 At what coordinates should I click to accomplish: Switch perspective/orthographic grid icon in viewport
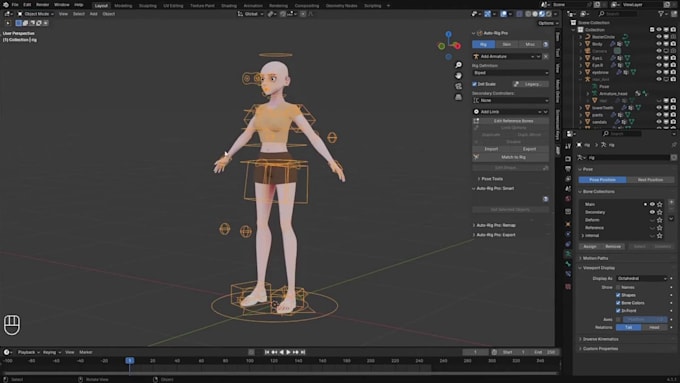tap(458, 97)
